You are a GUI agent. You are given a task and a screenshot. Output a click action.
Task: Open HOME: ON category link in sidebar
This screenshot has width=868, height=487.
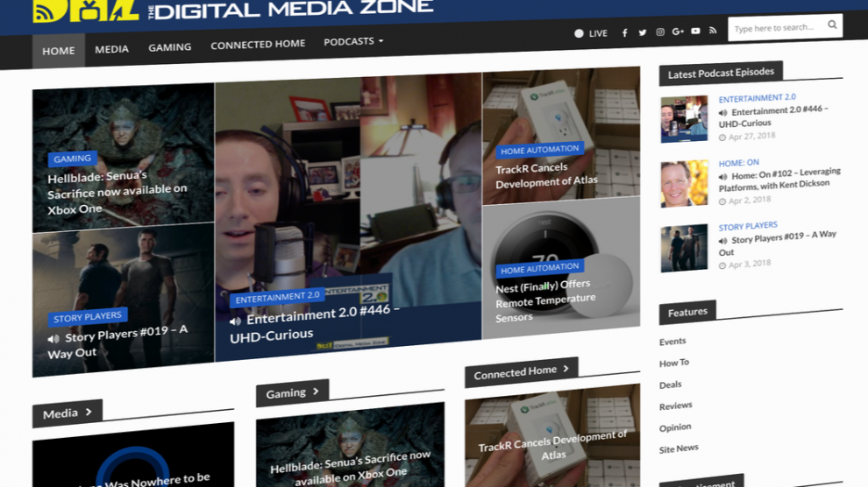coord(738,163)
